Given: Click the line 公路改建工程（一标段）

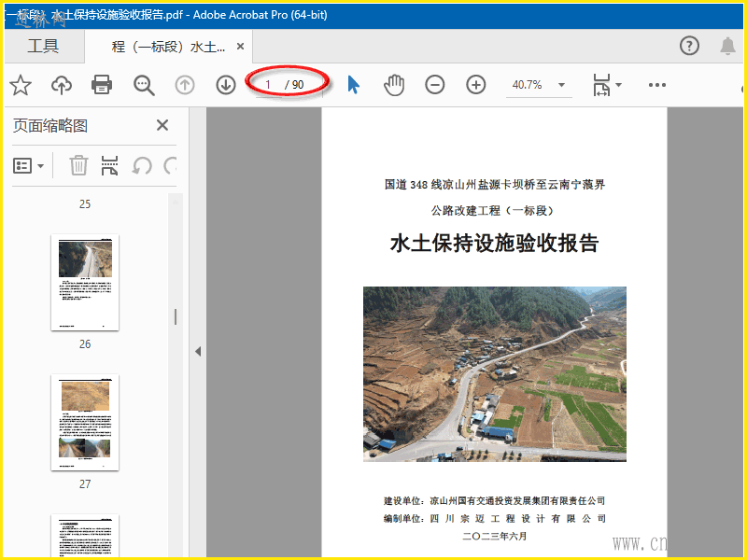Looking at the screenshot, I should click(495, 211).
